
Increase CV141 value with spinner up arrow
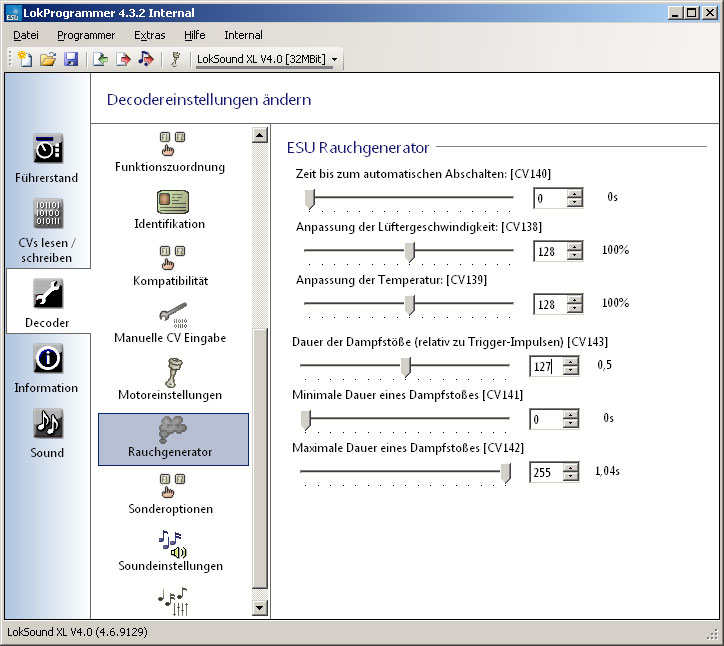tap(571, 415)
